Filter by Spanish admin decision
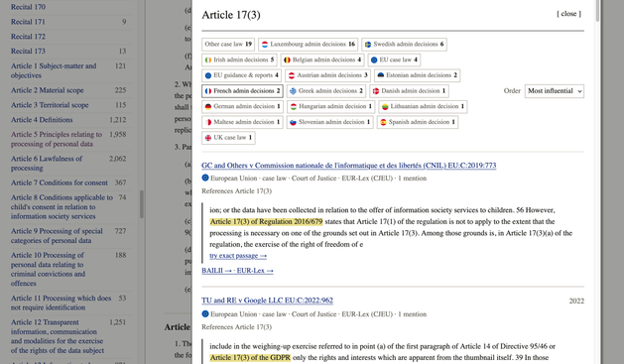 [418, 122]
